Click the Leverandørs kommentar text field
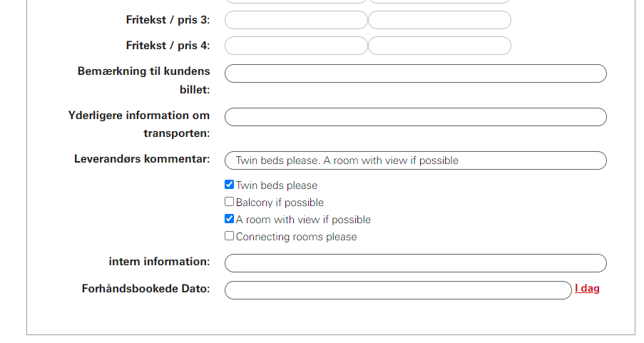Image resolution: width=644 pixels, height=343 pixels. click(415, 160)
